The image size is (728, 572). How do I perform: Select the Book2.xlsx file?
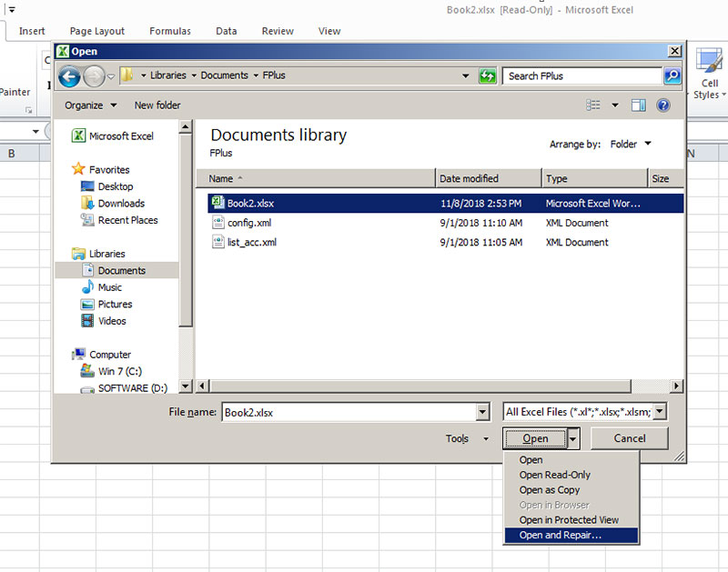pyautogui.click(x=445, y=203)
